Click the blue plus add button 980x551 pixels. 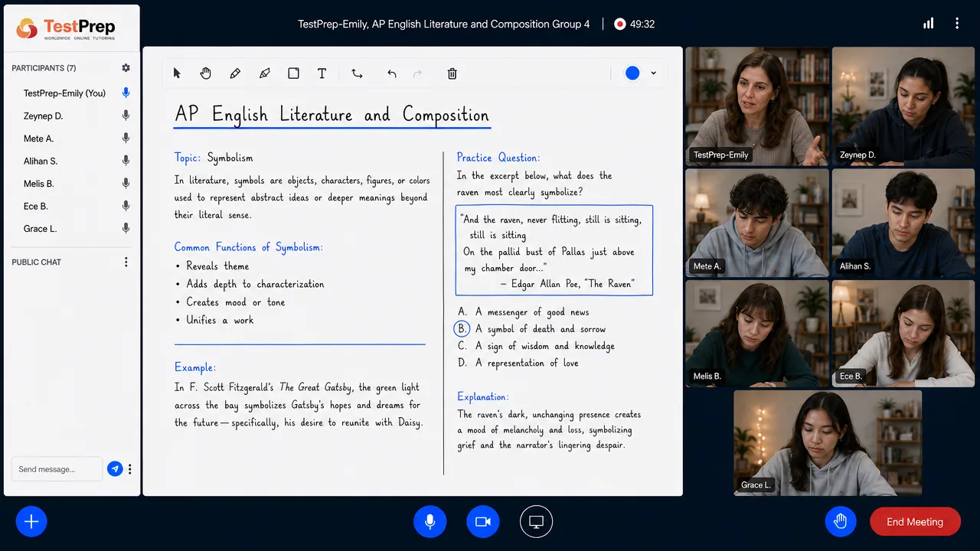click(x=31, y=522)
